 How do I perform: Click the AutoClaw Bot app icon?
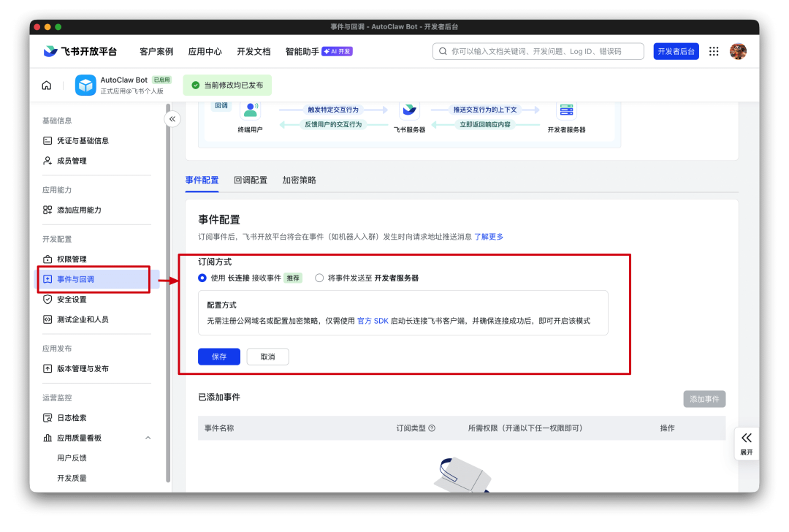pos(85,85)
